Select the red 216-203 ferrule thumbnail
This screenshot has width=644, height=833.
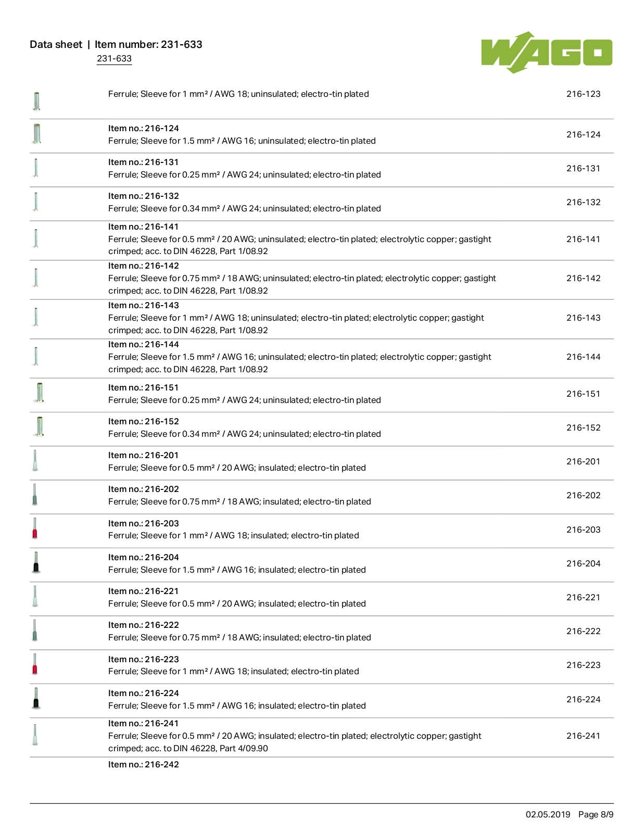[x=35, y=528]
